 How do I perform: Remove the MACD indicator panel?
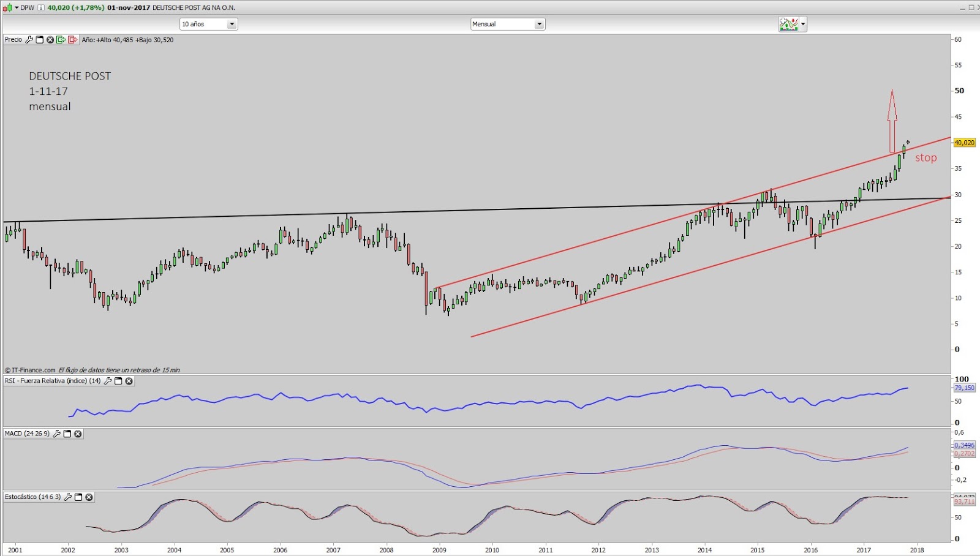click(x=78, y=434)
